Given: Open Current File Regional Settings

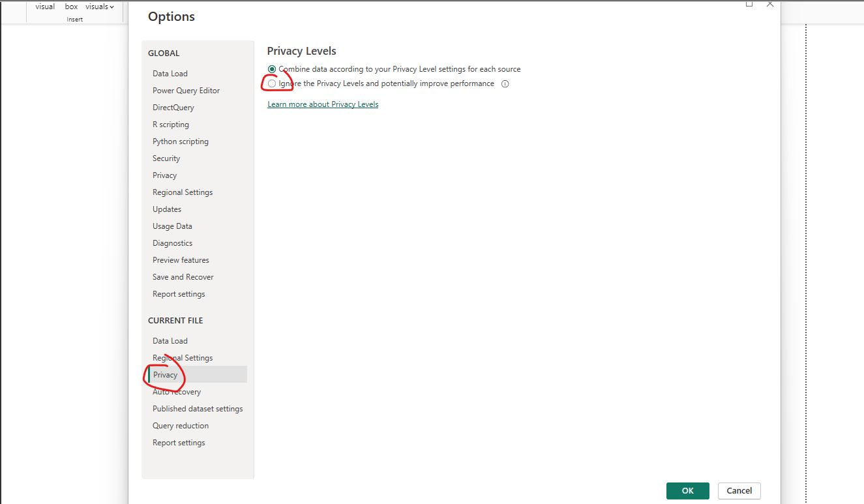Looking at the screenshot, I should coord(183,358).
